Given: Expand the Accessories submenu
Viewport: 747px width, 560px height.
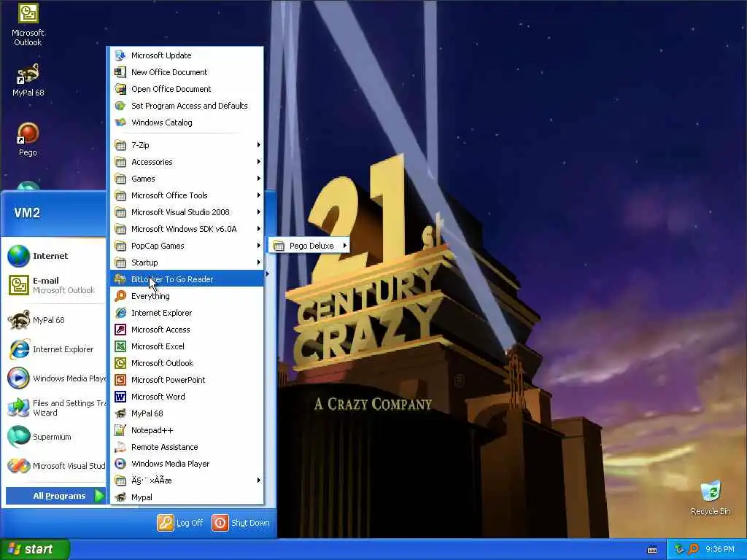Looking at the screenshot, I should pos(187,162).
